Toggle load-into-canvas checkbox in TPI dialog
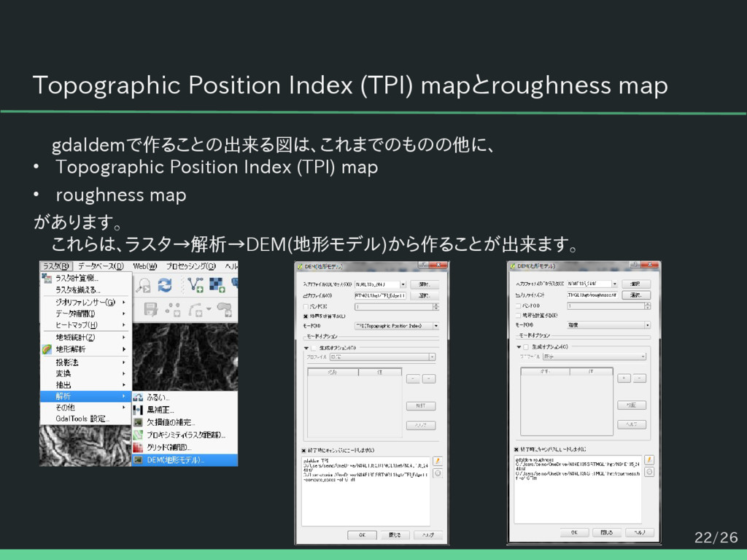Image resolution: width=747 pixels, height=560 pixels. click(x=304, y=450)
